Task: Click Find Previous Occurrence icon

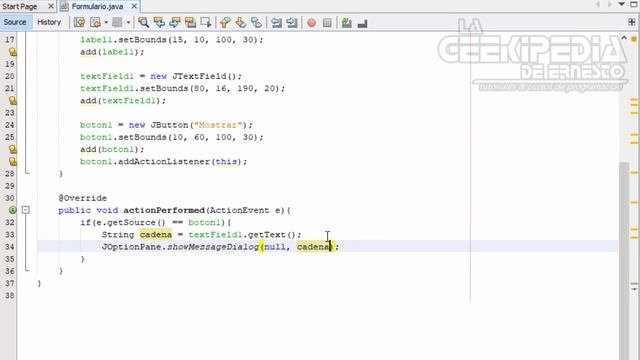Action: 159,22
